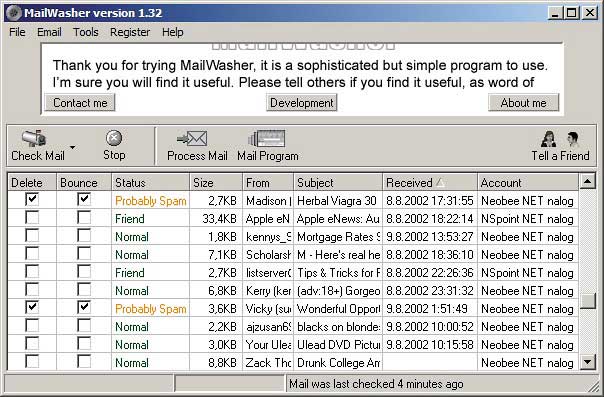Click the list scrollbar down arrow
The image size is (604, 397).
(588, 362)
